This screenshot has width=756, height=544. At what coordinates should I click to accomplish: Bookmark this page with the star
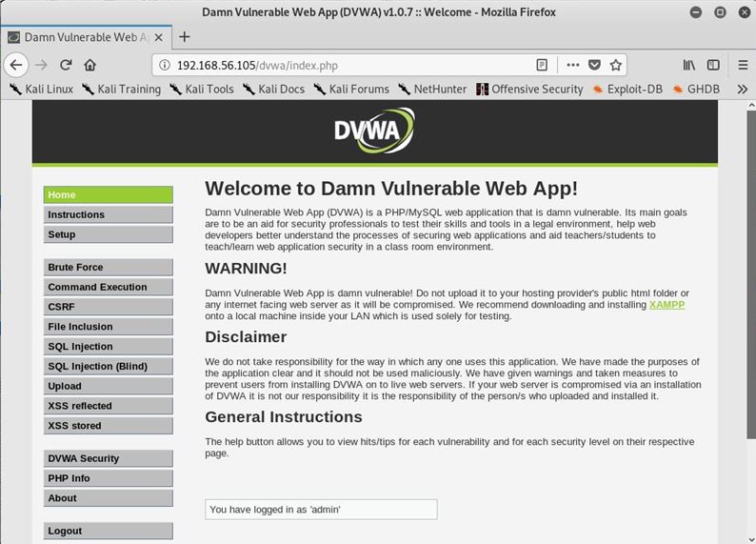pos(616,65)
